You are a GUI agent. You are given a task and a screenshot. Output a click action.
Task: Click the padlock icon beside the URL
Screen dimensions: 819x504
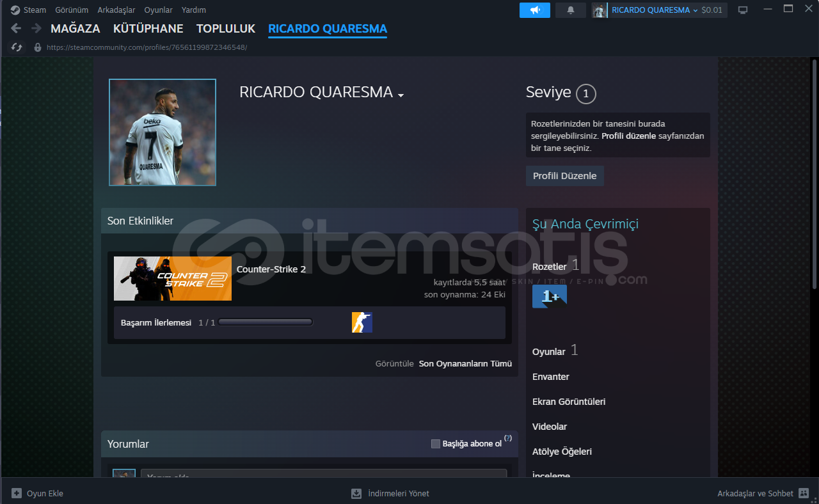(x=38, y=47)
